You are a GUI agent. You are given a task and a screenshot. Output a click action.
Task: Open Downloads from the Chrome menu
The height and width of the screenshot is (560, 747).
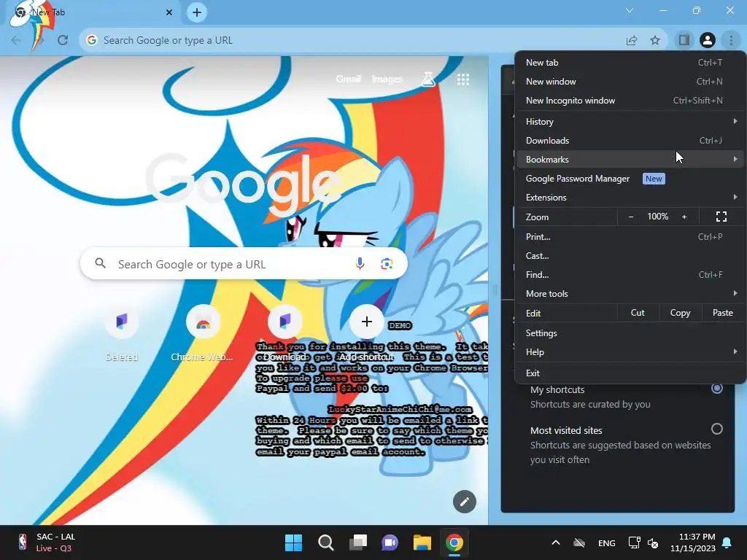click(x=630, y=141)
